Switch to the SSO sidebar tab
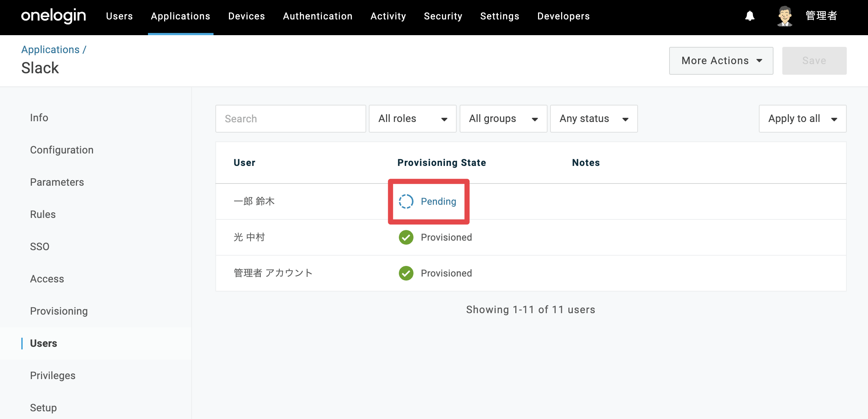Viewport: 868px width, 419px height. (40, 246)
